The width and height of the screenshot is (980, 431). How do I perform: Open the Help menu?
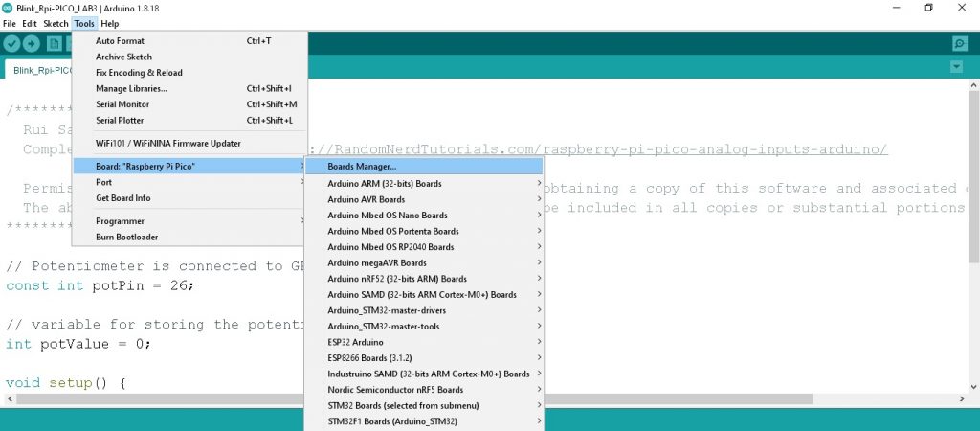pyautogui.click(x=109, y=24)
